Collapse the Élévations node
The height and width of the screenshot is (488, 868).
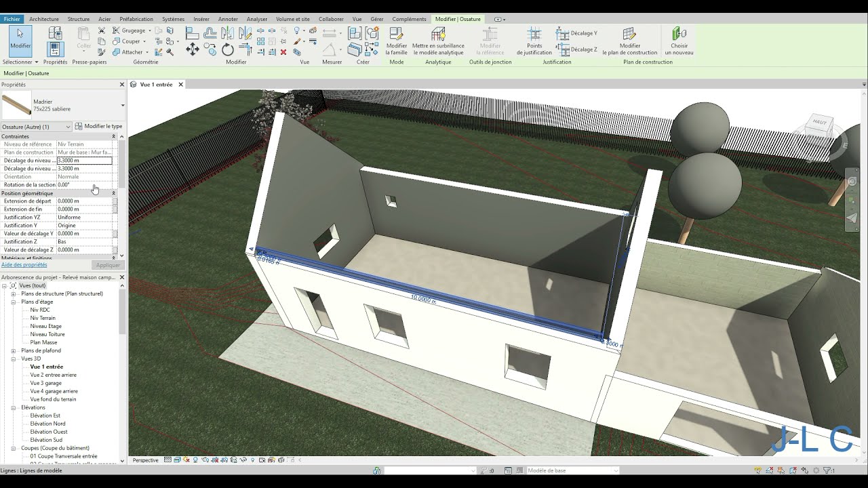point(14,407)
